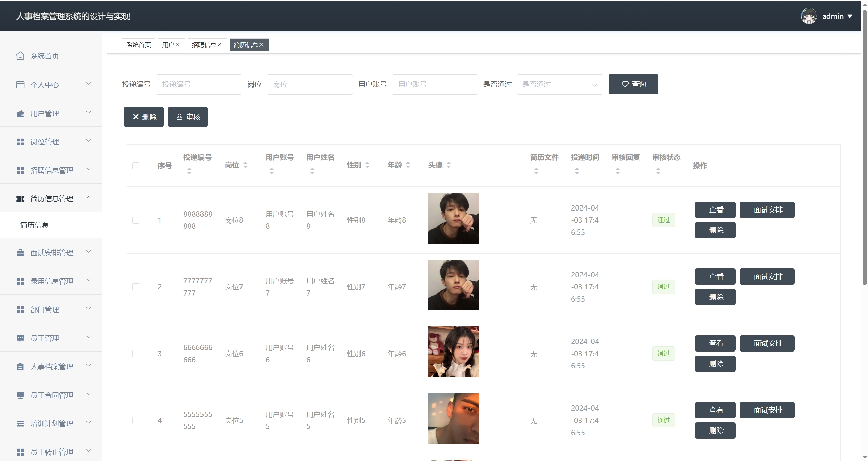
Task: Expand the 用户管理 menu chevron
Action: [89, 112]
